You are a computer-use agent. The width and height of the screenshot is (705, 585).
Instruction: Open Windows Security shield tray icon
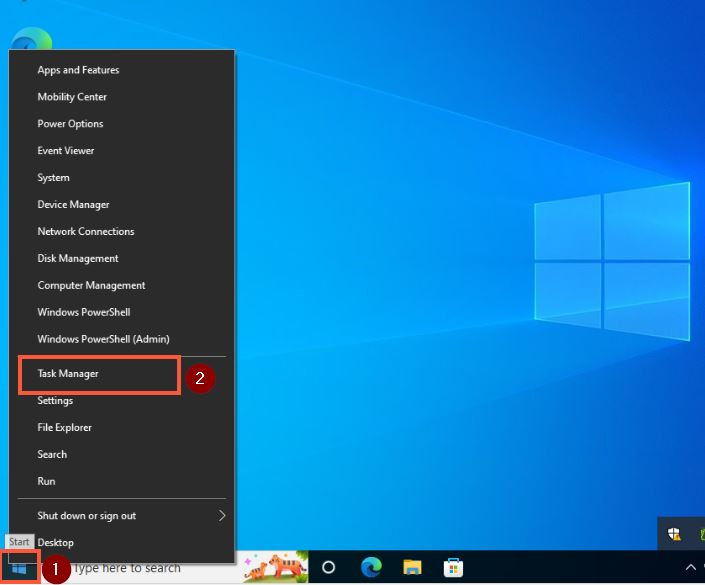point(674,534)
